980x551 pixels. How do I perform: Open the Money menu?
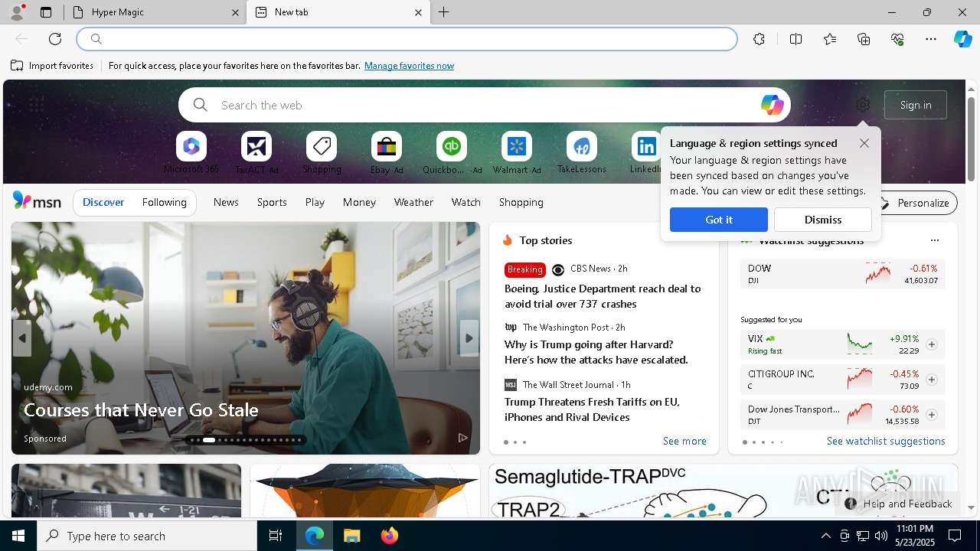tap(359, 202)
